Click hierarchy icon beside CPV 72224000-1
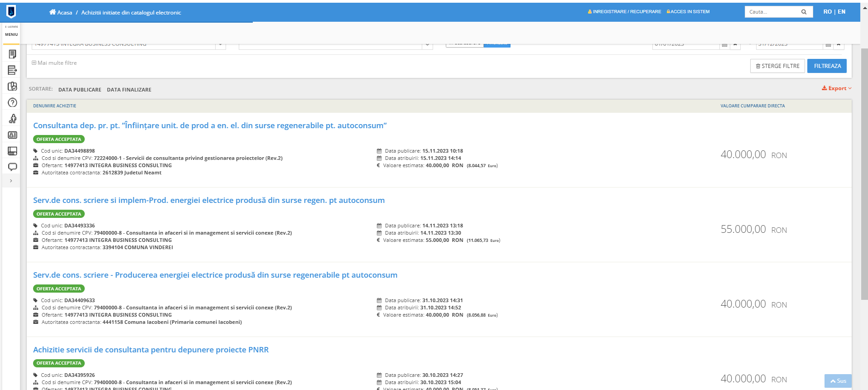The width and height of the screenshot is (868, 390). click(36, 158)
